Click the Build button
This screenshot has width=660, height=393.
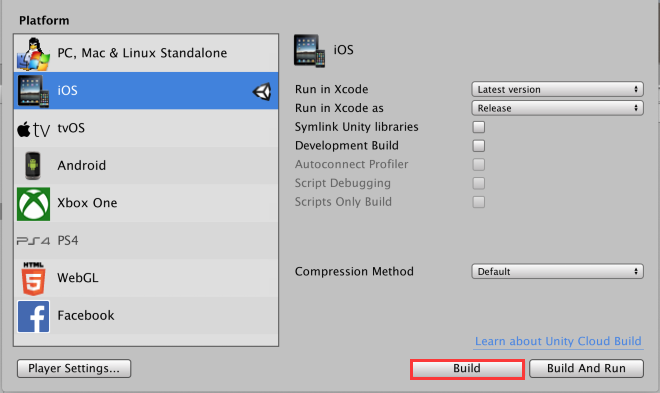click(x=467, y=369)
